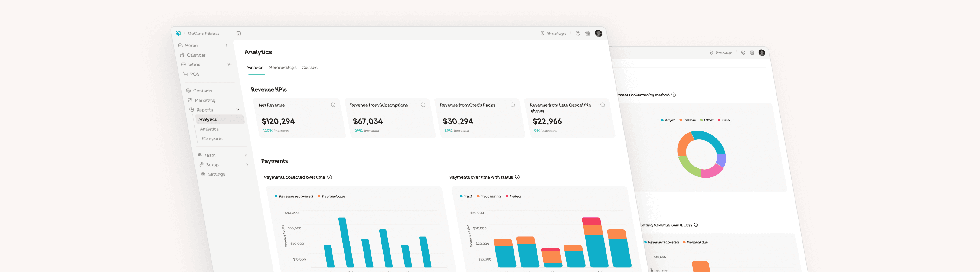The width and height of the screenshot is (980, 272).
Task: Click info icon beside Payments over time with status
Action: (518, 177)
